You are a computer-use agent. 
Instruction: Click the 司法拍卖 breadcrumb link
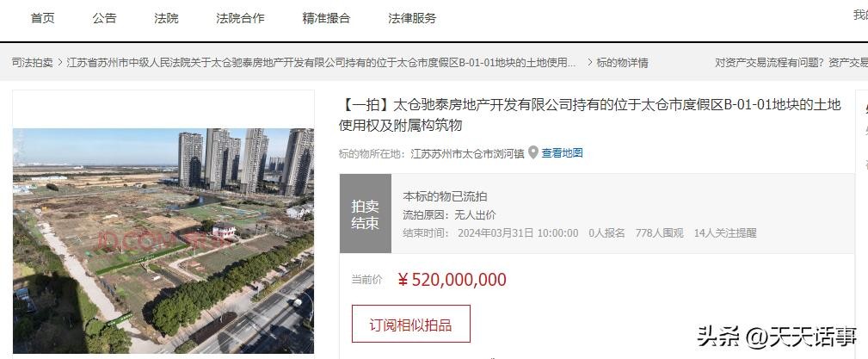32,63
